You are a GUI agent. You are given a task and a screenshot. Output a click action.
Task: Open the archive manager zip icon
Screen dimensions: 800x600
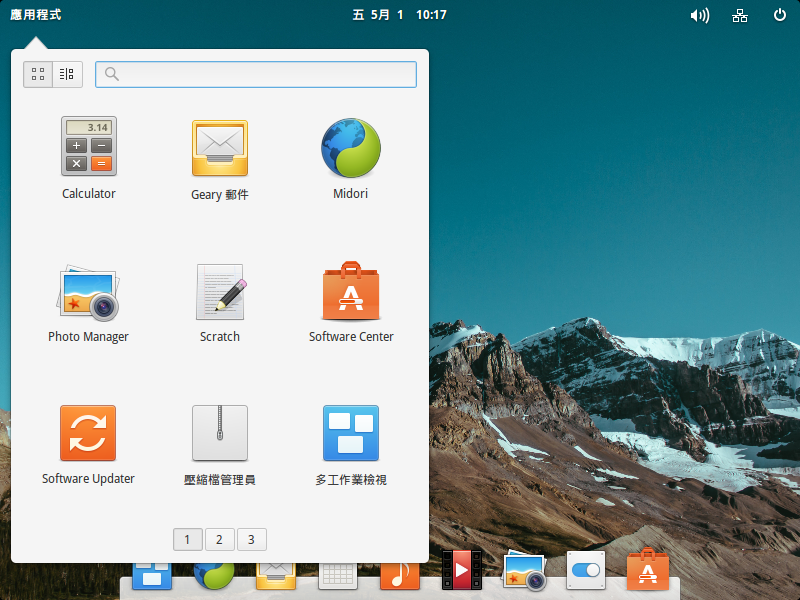coord(220,433)
